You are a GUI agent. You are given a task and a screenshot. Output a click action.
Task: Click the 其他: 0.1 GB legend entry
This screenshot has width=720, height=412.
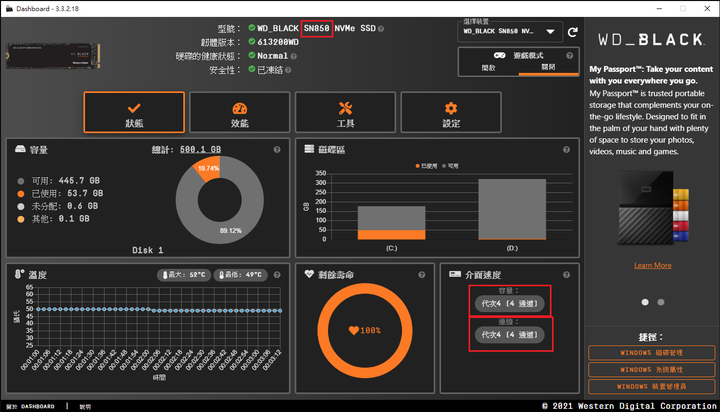coord(53,219)
